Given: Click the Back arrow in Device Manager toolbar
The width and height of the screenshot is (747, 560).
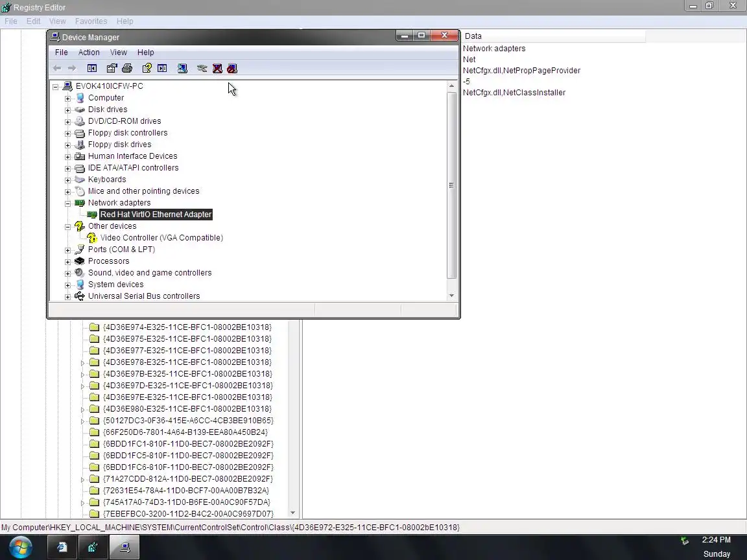Looking at the screenshot, I should tap(57, 69).
